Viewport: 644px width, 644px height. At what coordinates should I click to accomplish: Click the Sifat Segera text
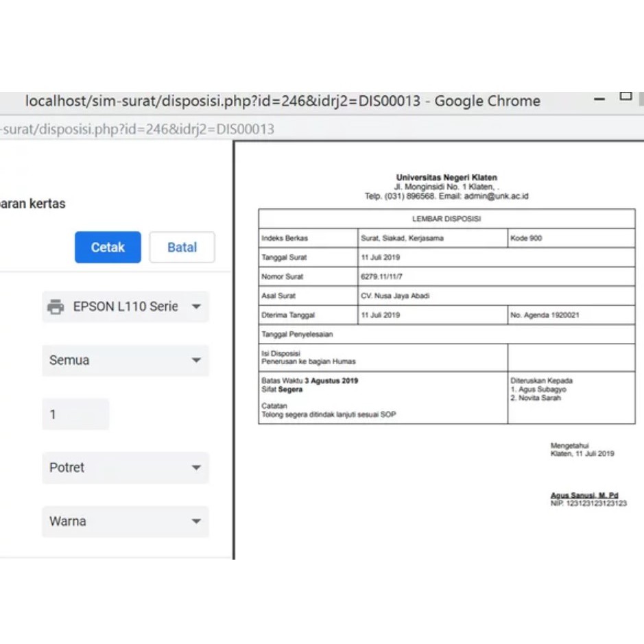(x=282, y=390)
